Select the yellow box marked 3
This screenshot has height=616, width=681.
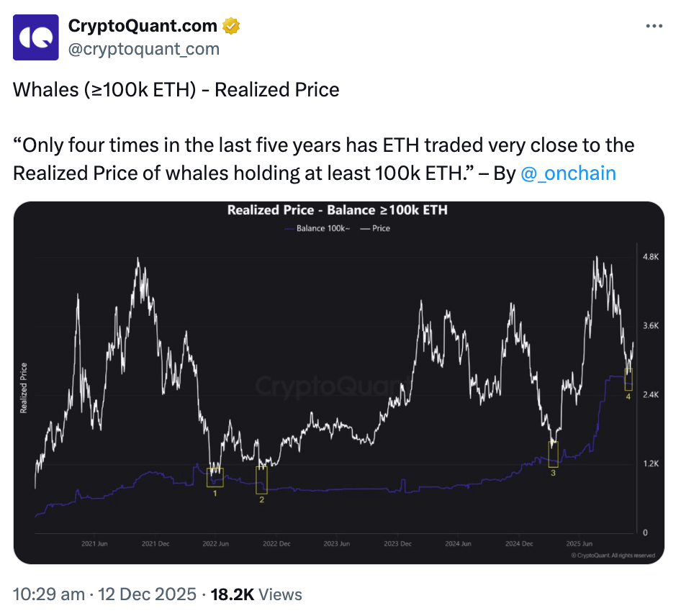[x=553, y=454]
